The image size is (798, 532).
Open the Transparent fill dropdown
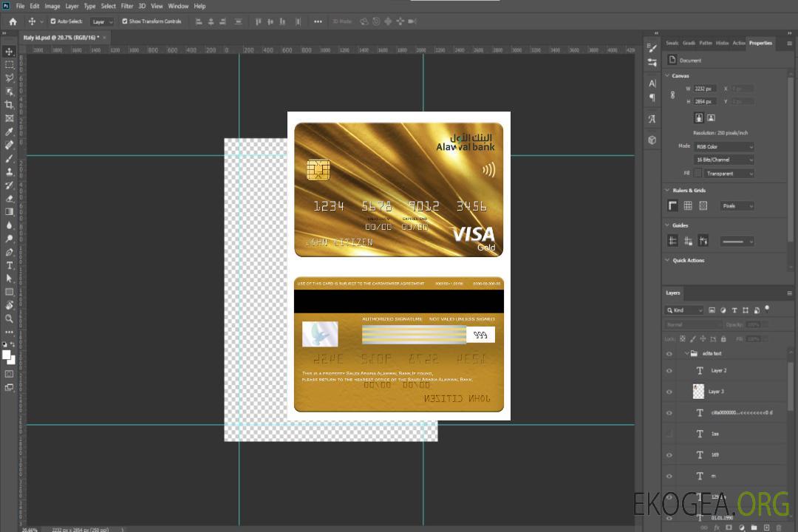[x=729, y=174]
